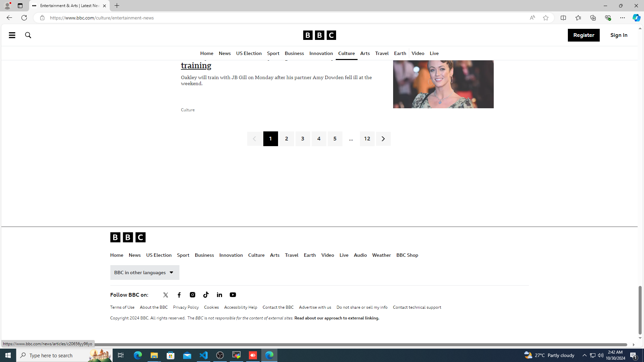Open BBC's Facebook social icon
The width and height of the screenshot is (644, 362).
179,295
